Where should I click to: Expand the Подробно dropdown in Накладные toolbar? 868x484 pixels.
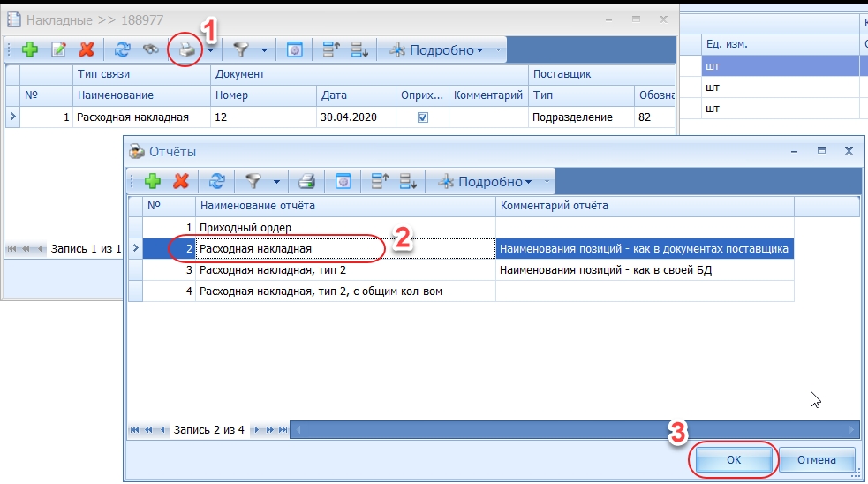tap(479, 50)
